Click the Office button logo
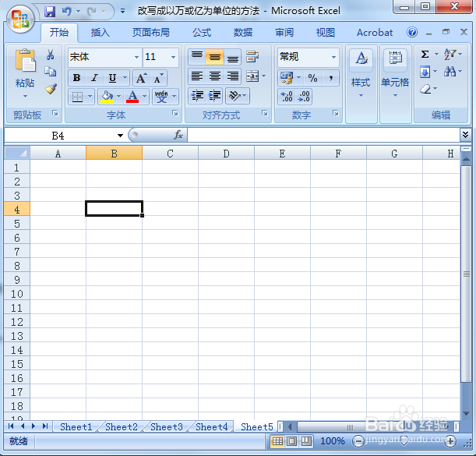The height and width of the screenshot is (456, 476). 20,19
